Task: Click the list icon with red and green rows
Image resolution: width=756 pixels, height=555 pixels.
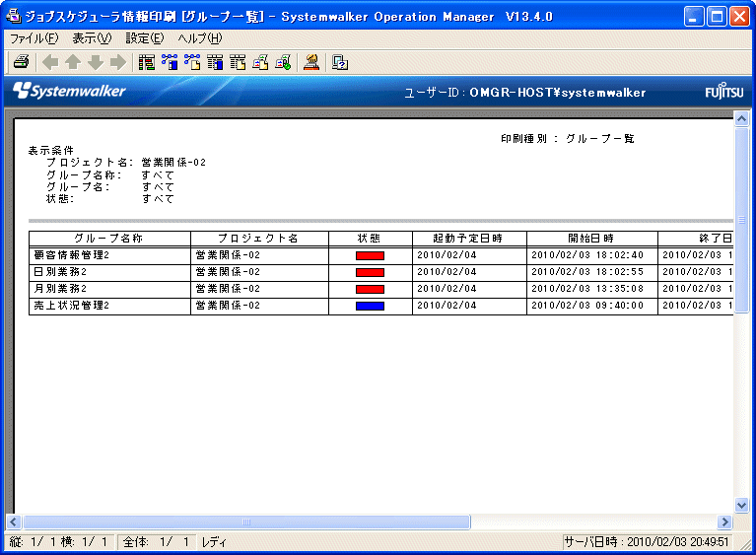Action: click(147, 62)
